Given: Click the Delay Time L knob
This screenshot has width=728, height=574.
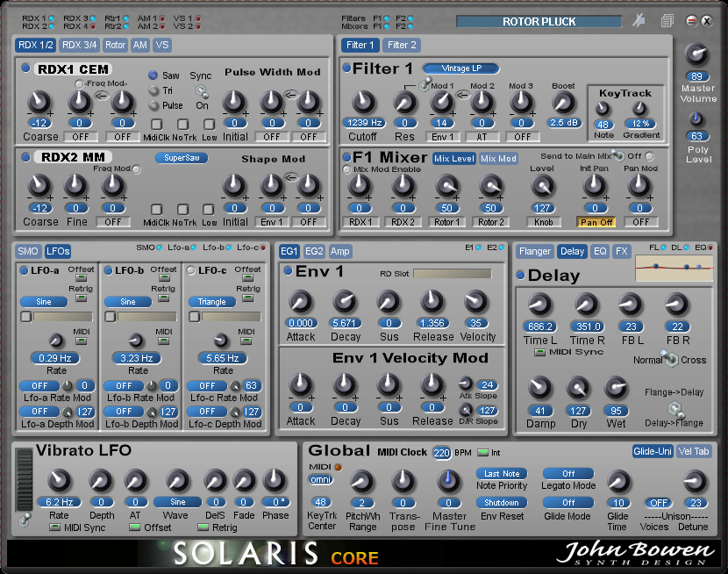Looking at the screenshot, I should pyautogui.click(x=539, y=305).
